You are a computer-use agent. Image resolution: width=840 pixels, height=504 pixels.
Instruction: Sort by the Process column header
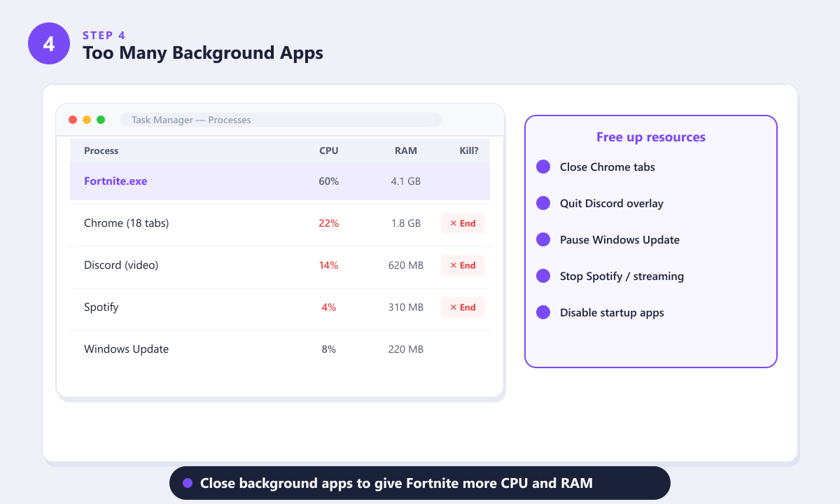pyautogui.click(x=101, y=150)
